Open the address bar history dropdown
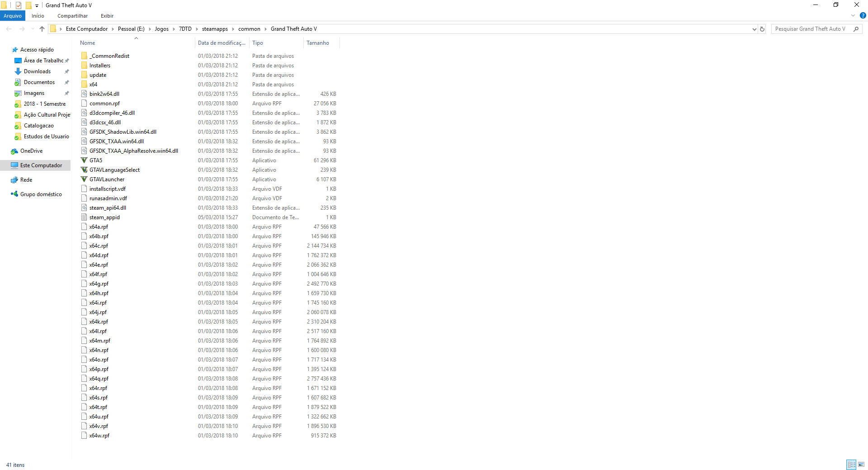The width and height of the screenshot is (868, 470). tap(754, 29)
